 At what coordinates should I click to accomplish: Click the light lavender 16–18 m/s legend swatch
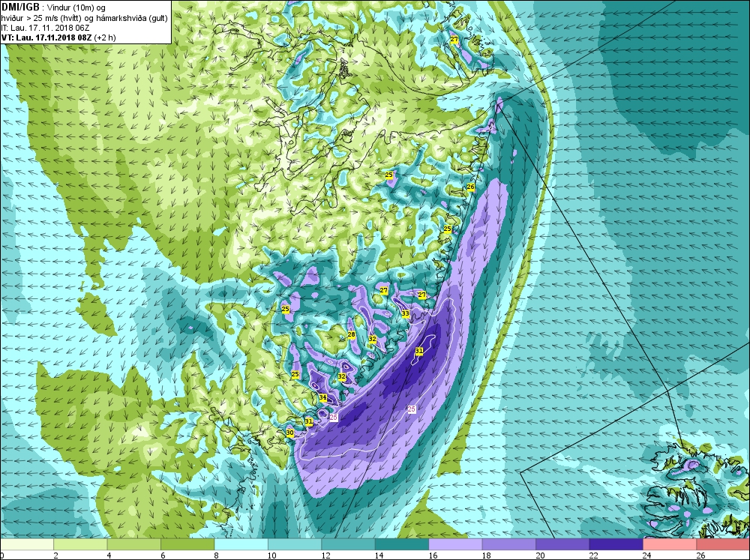[x=455, y=544]
